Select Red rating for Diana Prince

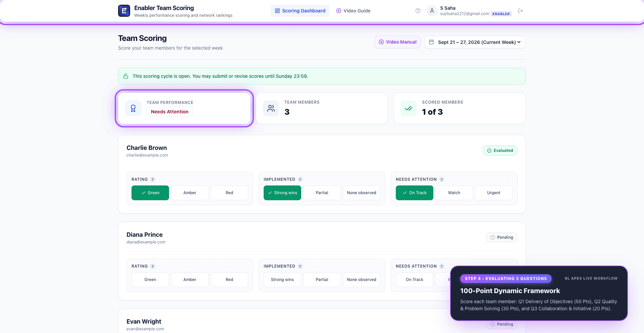pyautogui.click(x=229, y=280)
